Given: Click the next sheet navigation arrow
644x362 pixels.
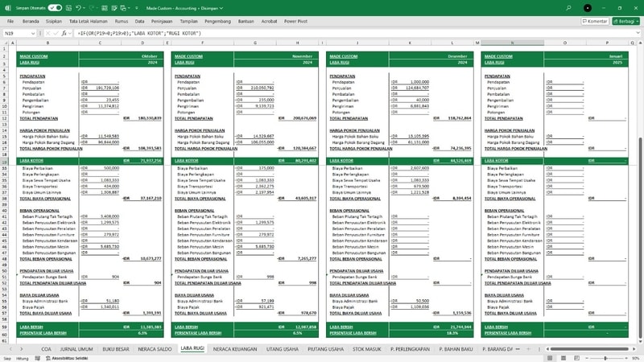Looking at the screenshot, I should [x=22, y=349].
